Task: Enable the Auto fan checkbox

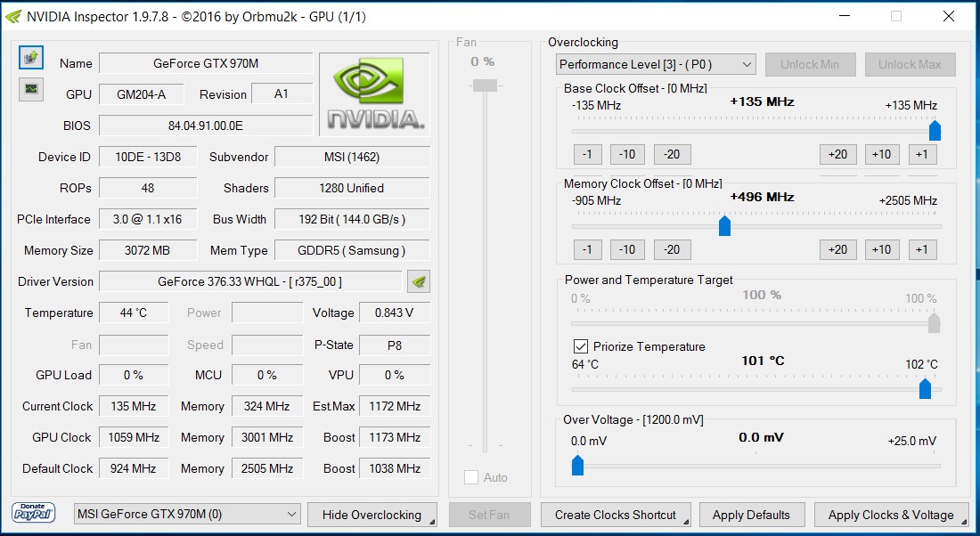Action: tap(471, 477)
